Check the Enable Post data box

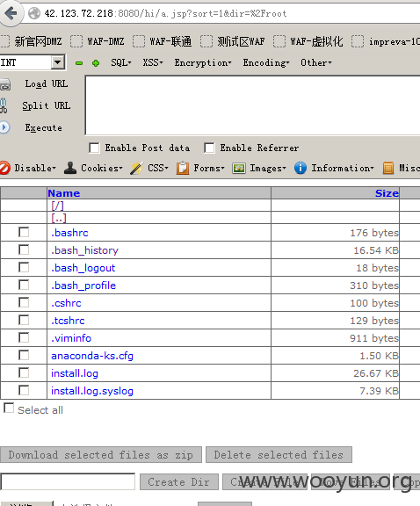point(94,148)
